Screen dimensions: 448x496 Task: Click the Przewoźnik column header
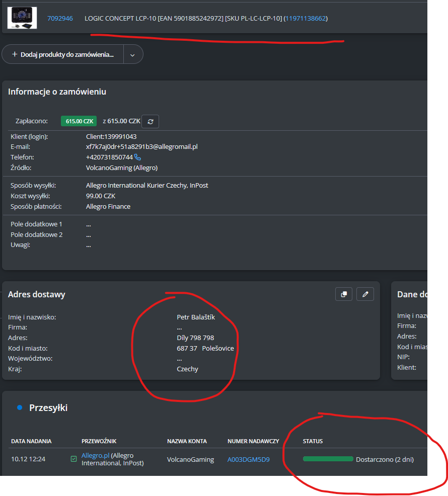pyautogui.click(x=99, y=441)
